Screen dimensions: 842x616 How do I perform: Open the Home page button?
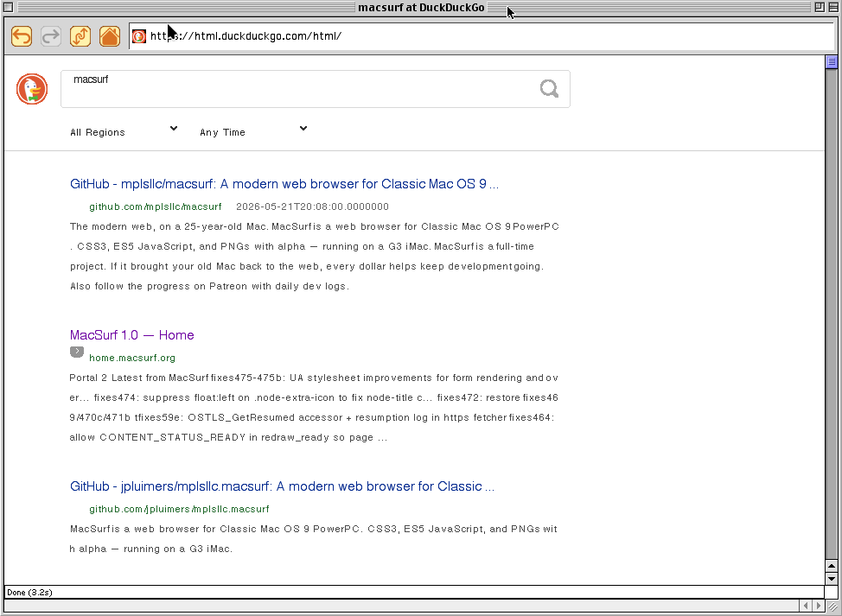tap(110, 36)
